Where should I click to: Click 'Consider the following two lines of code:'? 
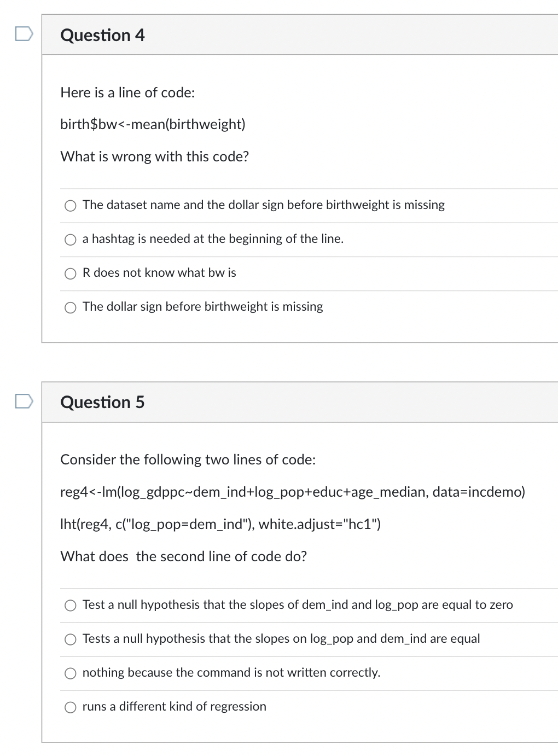(188, 460)
